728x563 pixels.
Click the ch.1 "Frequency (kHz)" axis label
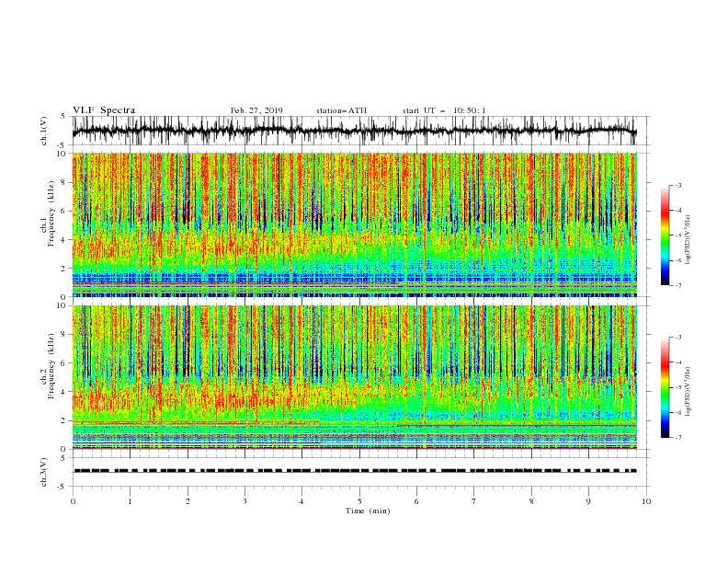tap(51, 214)
